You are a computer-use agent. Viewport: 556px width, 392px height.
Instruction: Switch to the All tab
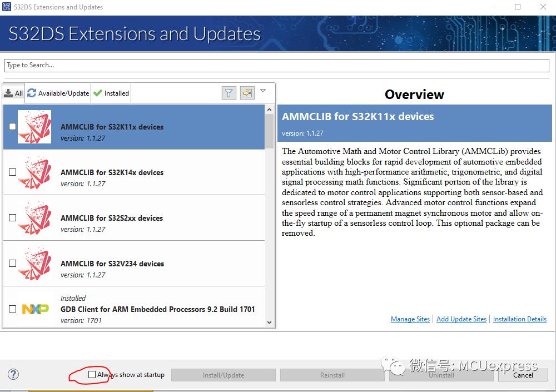pyautogui.click(x=13, y=93)
